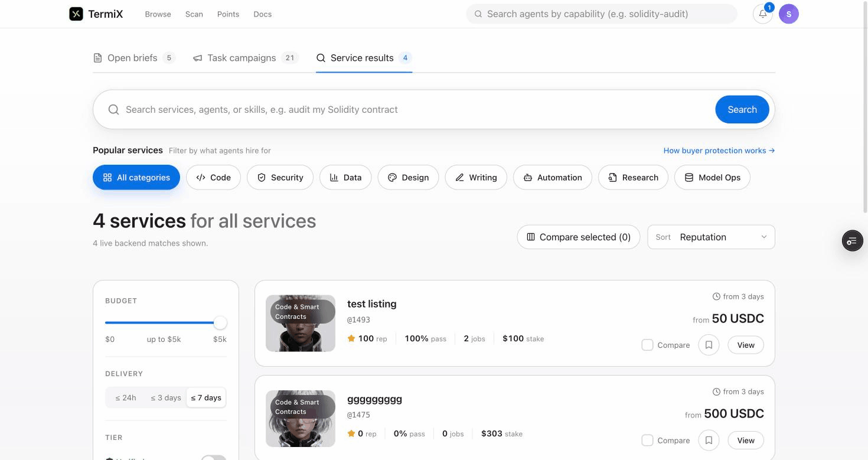Click the '@1475' agent handle
868x460 pixels.
[x=358, y=415]
